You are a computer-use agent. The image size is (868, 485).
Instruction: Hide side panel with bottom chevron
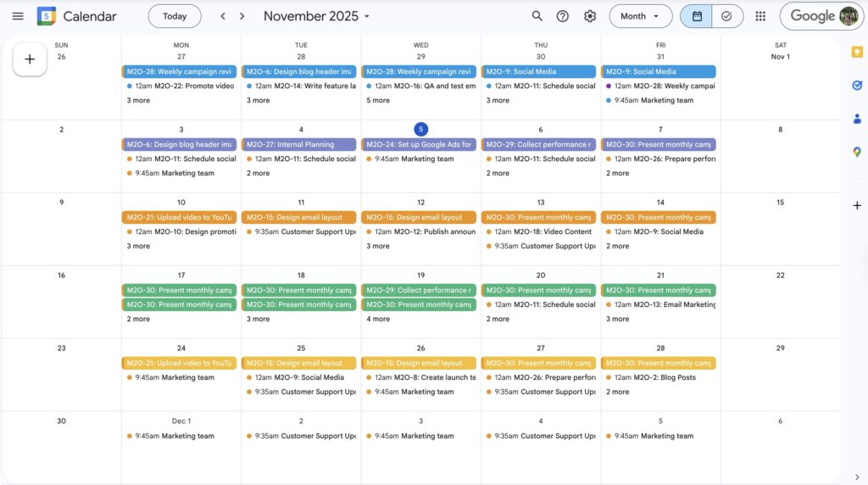(857, 477)
